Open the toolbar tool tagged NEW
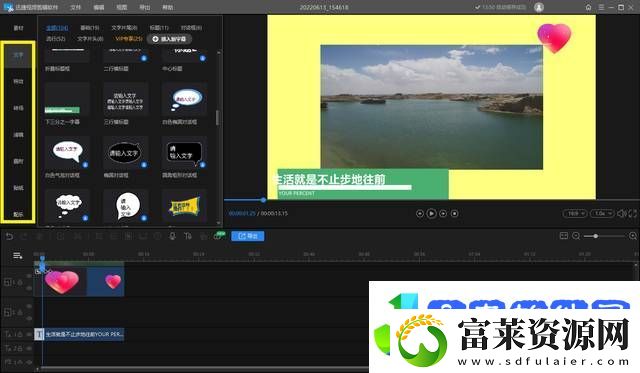Screen dimensions: 640x373 pos(219,235)
